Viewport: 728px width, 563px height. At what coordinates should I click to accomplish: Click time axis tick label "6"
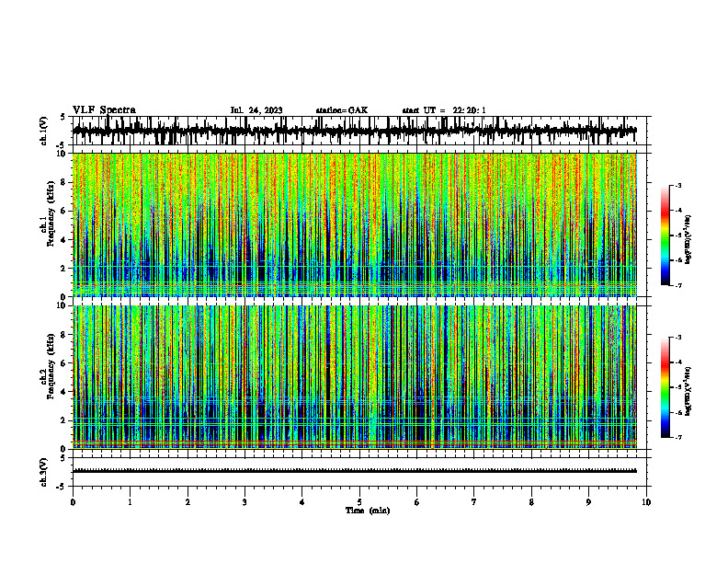point(417,502)
